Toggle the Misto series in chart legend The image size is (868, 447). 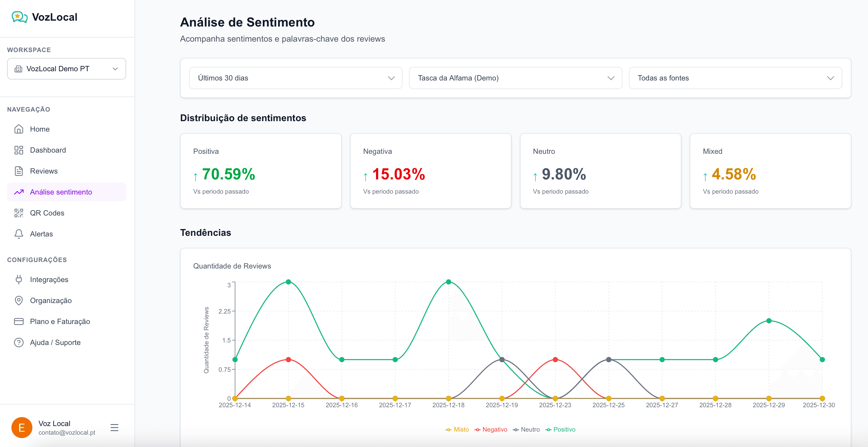(x=457, y=429)
